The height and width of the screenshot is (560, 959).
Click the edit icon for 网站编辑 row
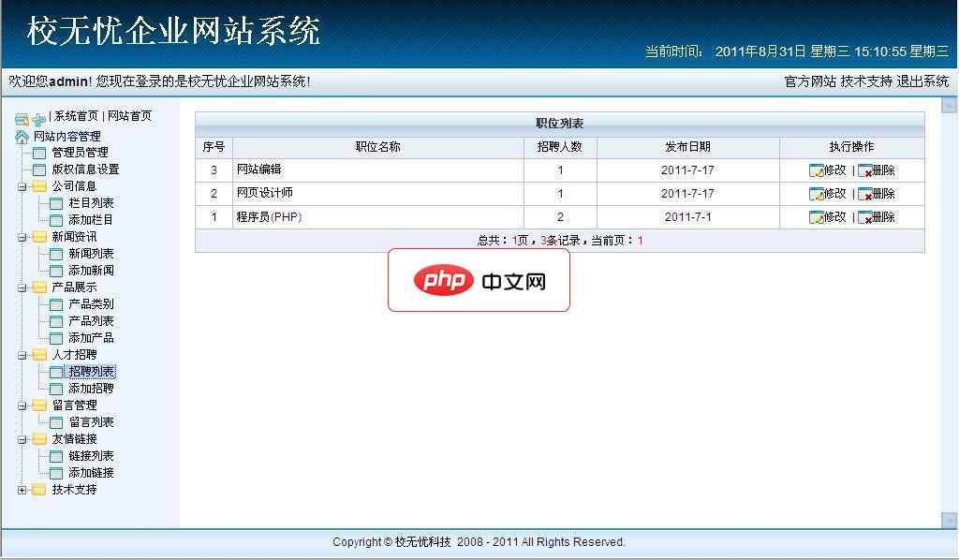816,170
